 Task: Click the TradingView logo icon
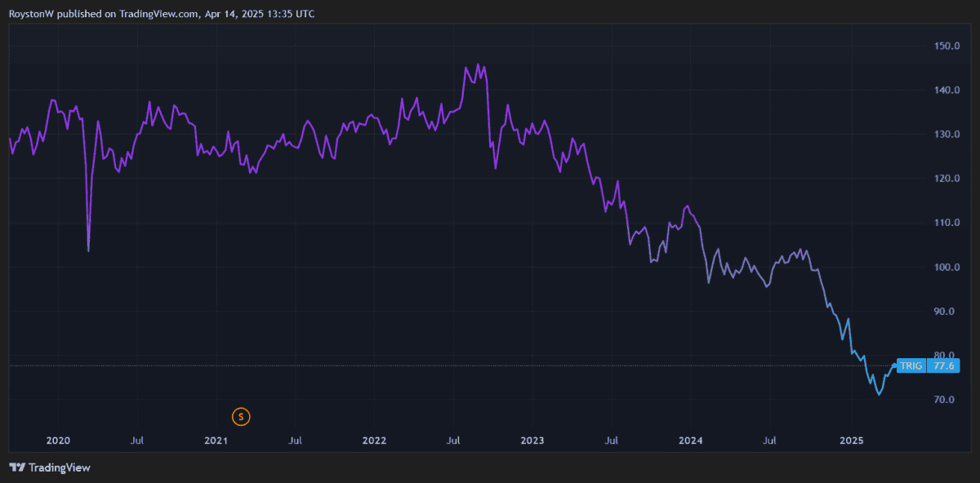coord(16,467)
